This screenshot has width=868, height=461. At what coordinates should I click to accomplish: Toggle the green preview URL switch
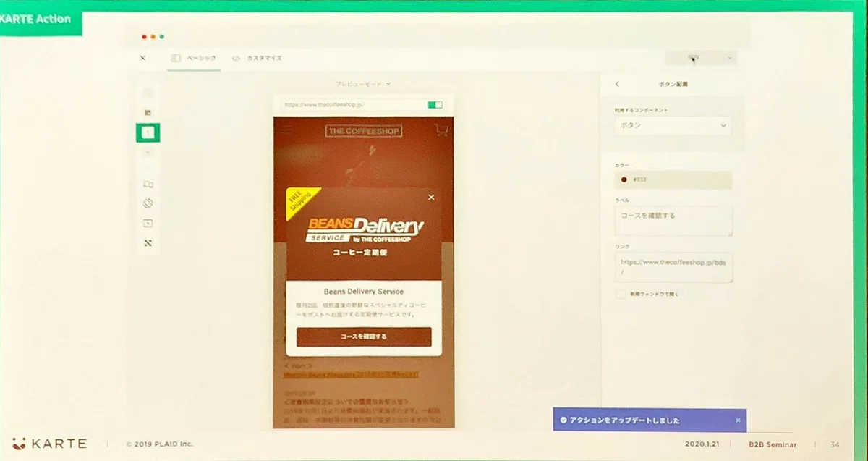coord(435,105)
